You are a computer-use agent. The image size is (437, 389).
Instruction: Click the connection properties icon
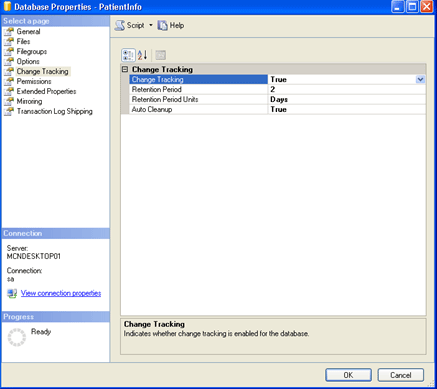(x=12, y=293)
